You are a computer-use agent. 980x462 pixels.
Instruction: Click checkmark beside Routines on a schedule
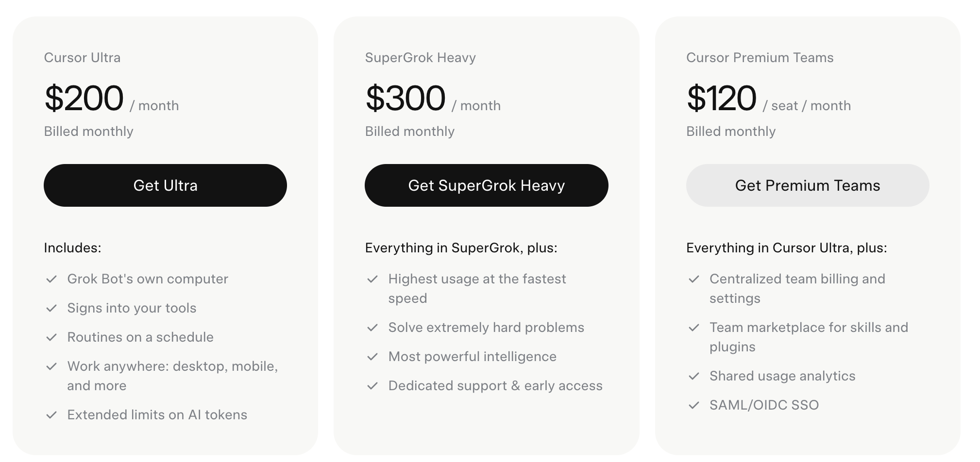click(x=51, y=337)
